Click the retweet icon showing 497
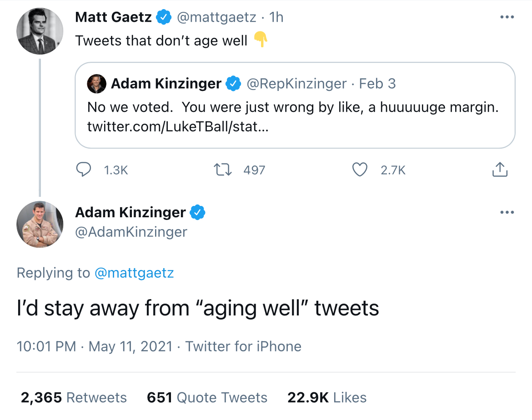 (222, 170)
